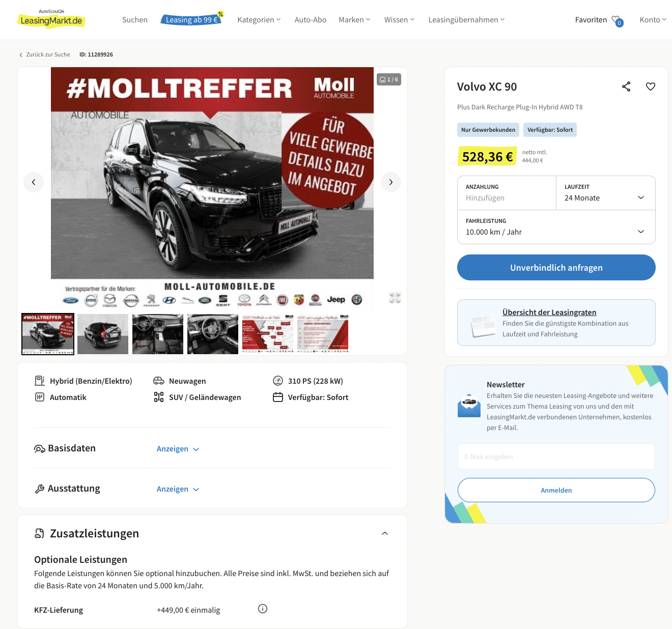The image size is (672, 629).
Task: Click the Zusatzleistungen document icon
Action: [x=39, y=533]
